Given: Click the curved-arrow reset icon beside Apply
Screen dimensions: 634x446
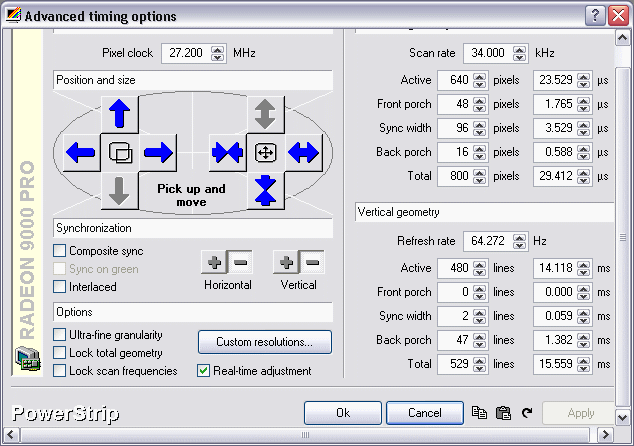Looking at the screenshot, I should click(x=527, y=412).
